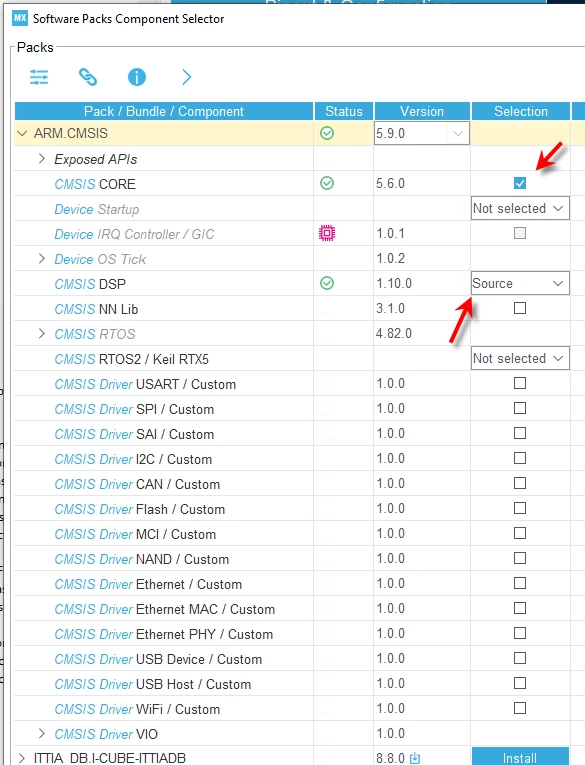Viewport: 585px width, 765px height.
Task: Click the green check status of CMSIS DSP
Action: pos(327,283)
